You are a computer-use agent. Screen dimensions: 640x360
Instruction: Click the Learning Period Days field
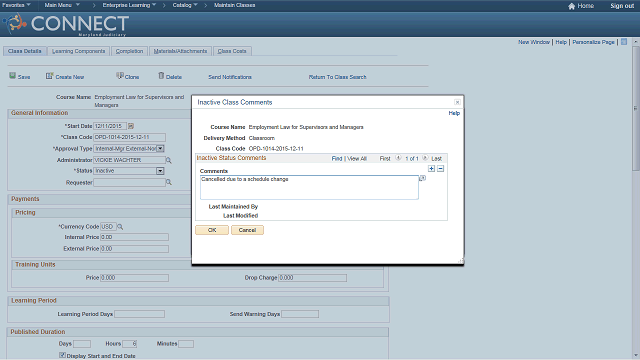coord(139,314)
